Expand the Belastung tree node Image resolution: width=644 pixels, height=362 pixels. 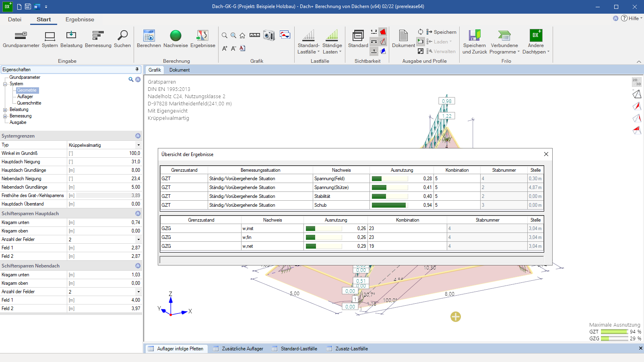(5, 110)
